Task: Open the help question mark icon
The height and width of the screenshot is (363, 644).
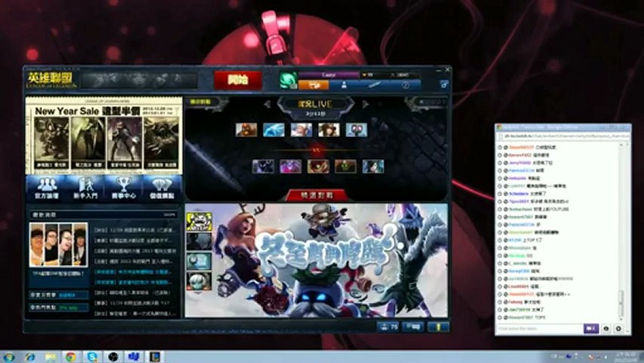Action: click(405, 85)
